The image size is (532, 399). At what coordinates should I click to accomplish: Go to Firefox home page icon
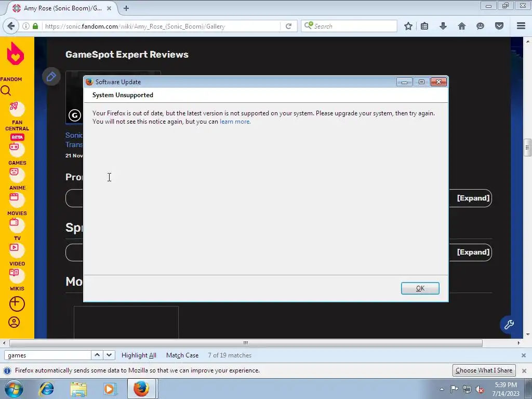(x=462, y=26)
